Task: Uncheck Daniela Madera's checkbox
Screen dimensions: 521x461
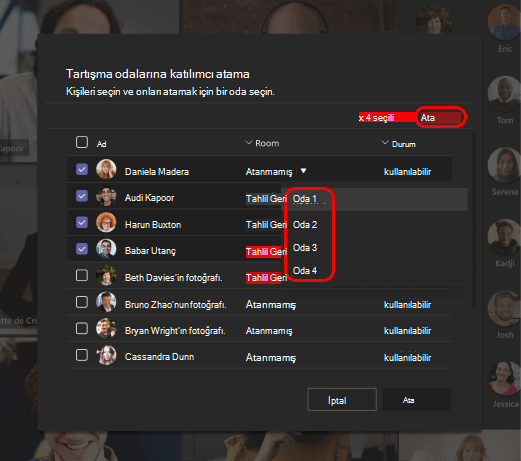Action: [82, 169]
